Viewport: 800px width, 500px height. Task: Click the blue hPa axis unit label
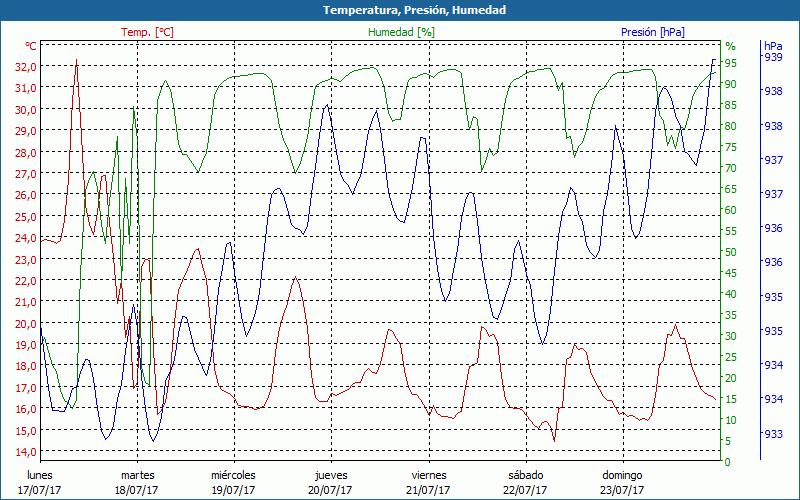tap(773, 46)
